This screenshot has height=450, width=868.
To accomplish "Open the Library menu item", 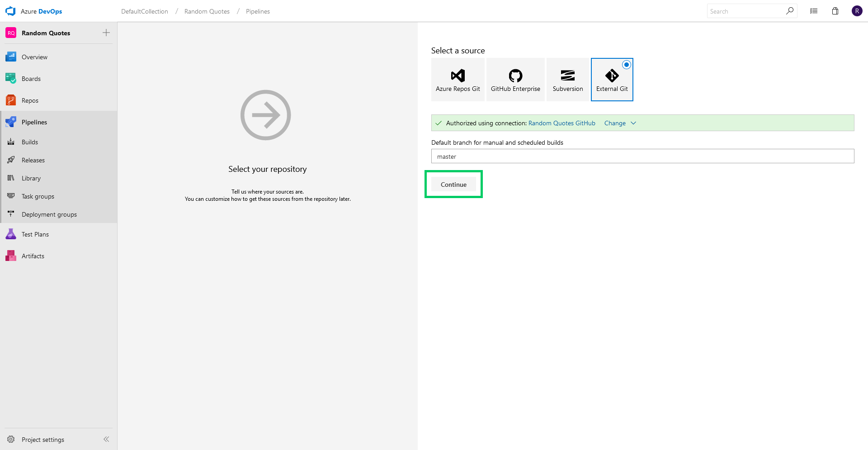I will click(x=31, y=178).
